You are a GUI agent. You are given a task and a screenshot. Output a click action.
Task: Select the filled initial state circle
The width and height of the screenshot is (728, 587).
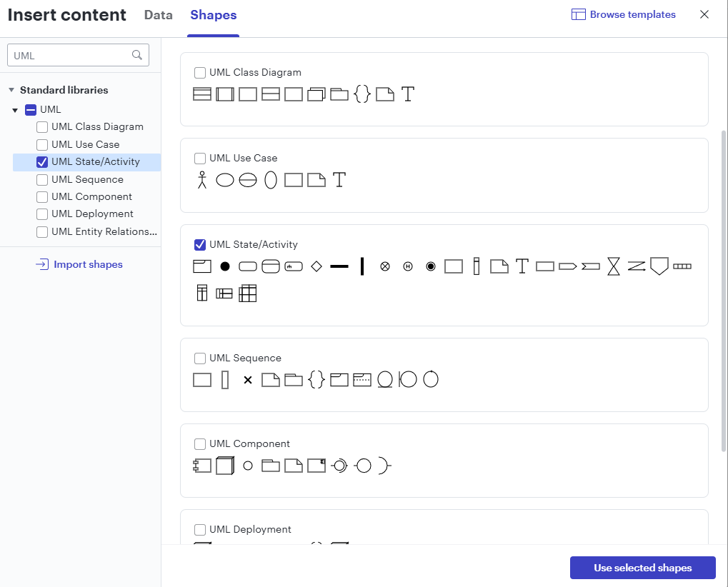click(x=225, y=266)
